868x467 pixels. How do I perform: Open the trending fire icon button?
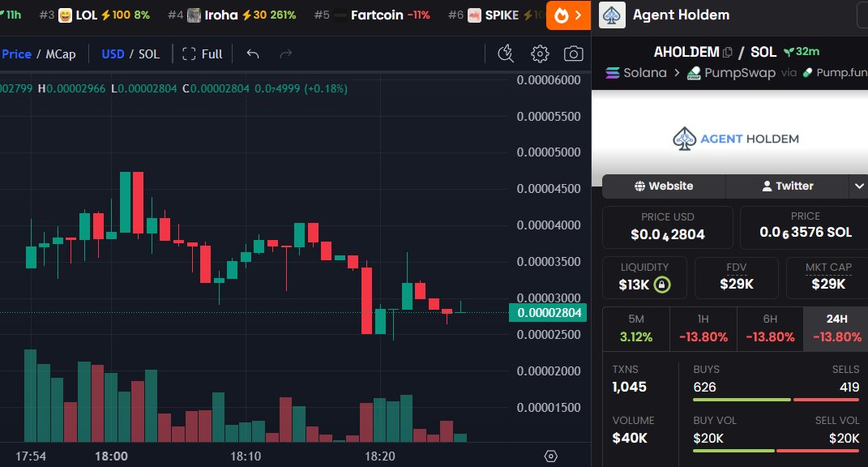[568, 15]
